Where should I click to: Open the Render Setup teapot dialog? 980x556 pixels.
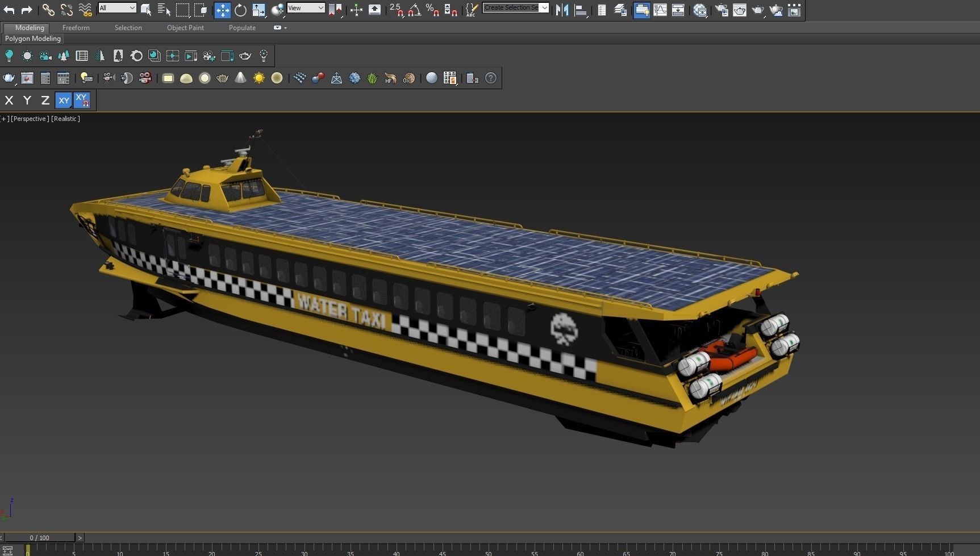tap(722, 10)
